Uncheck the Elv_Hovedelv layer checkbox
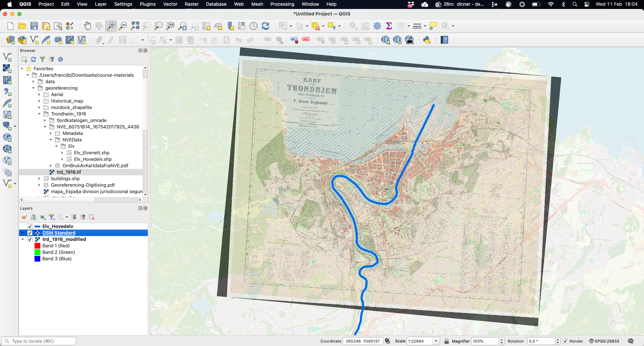Screen dimensions: 644x346 pos(30,226)
